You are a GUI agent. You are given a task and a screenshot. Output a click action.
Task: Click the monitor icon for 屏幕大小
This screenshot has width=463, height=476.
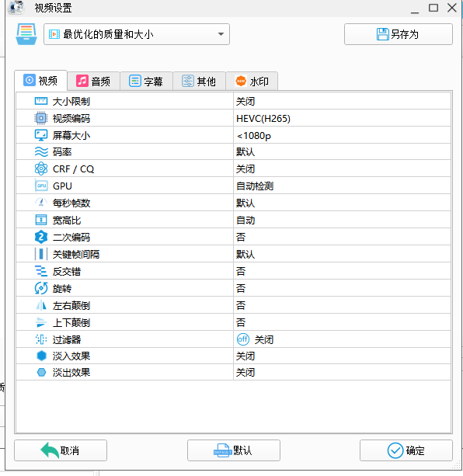click(x=41, y=135)
